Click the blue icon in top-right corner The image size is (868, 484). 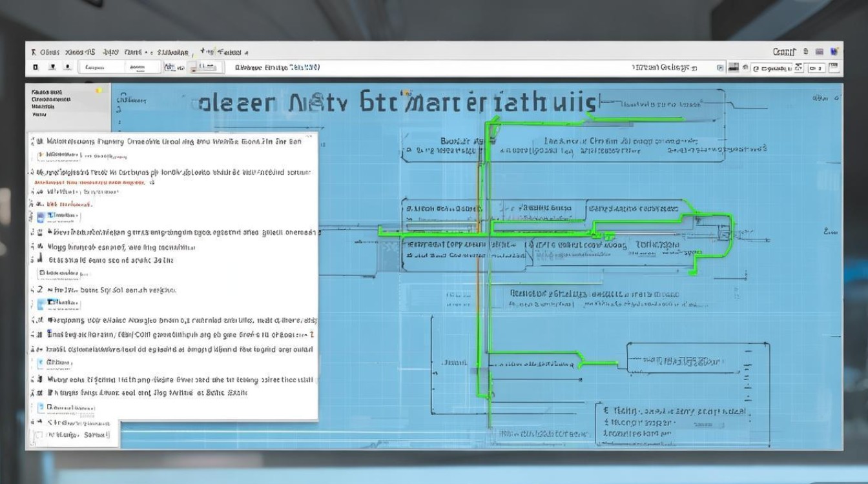click(x=834, y=52)
